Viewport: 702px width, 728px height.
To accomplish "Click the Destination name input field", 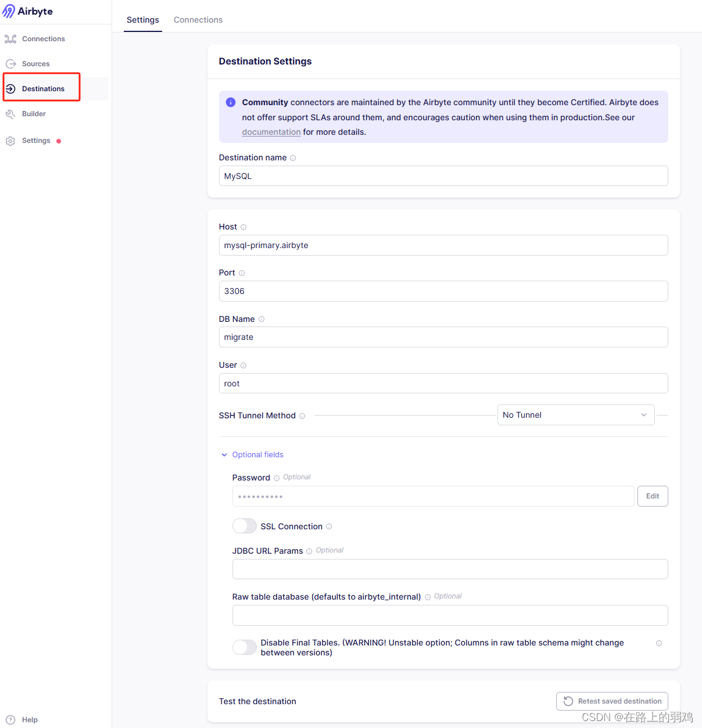I will 443,176.
